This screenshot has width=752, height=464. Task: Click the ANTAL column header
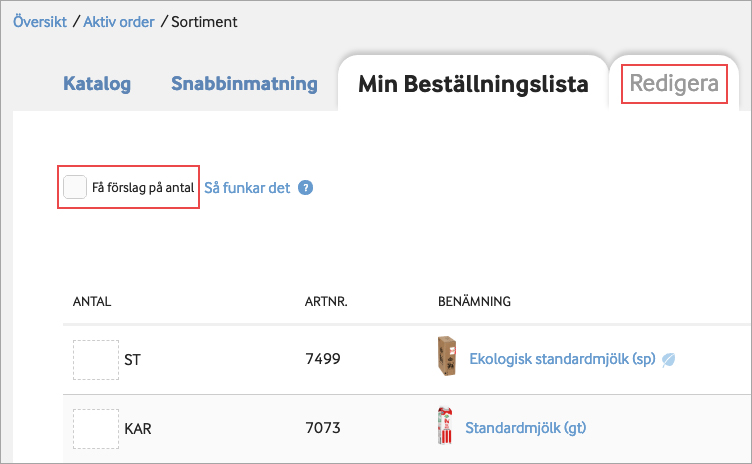tap(92, 301)
